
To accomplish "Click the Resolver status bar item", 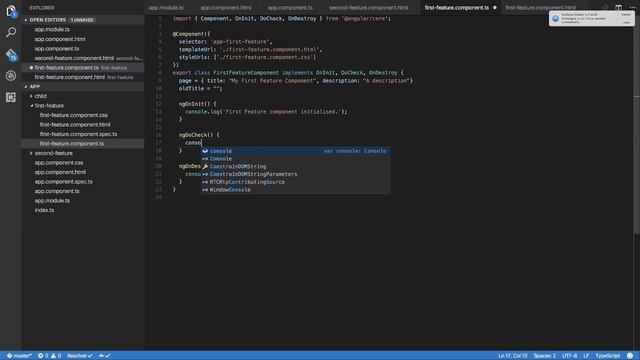I will click(80, 356).
